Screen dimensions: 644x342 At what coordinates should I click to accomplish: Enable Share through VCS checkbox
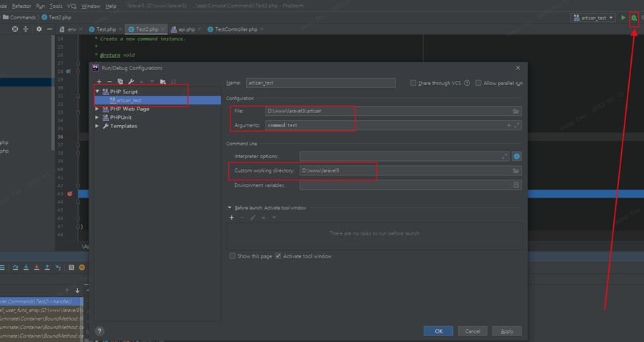click(414, 83)
